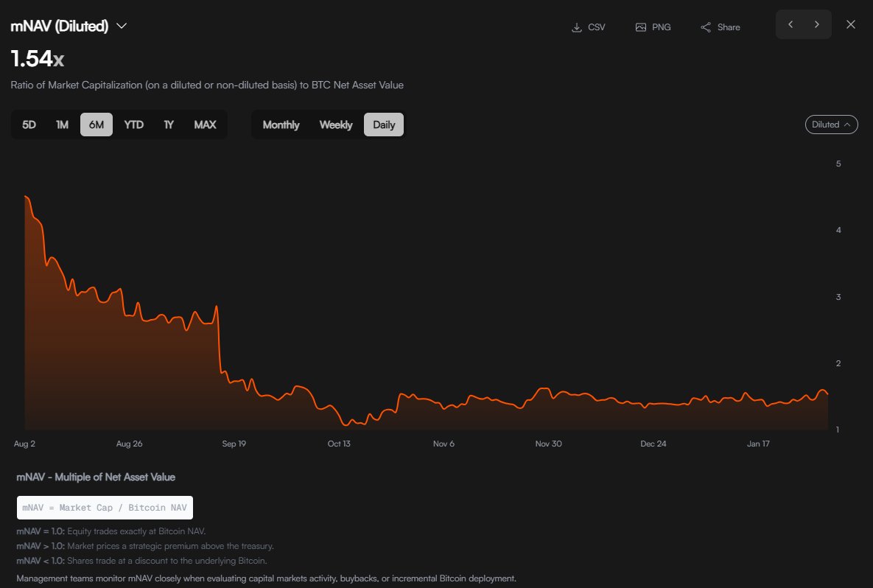Click the Sep 19 x-axis label
The width and height of the screenshot is (873, 588).
pyautogui.click(x=234, y=444)
